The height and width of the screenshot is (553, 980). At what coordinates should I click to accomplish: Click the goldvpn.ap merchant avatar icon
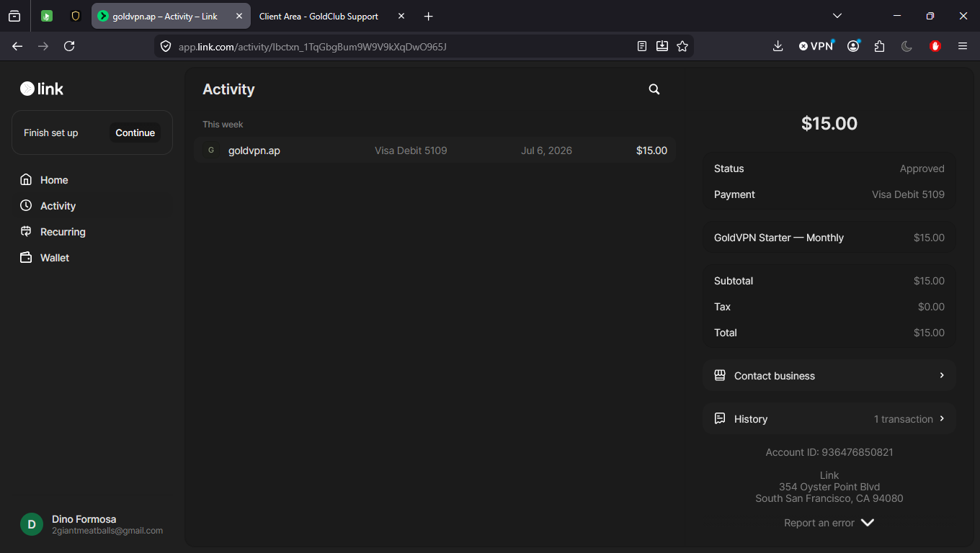click(210, 150)
